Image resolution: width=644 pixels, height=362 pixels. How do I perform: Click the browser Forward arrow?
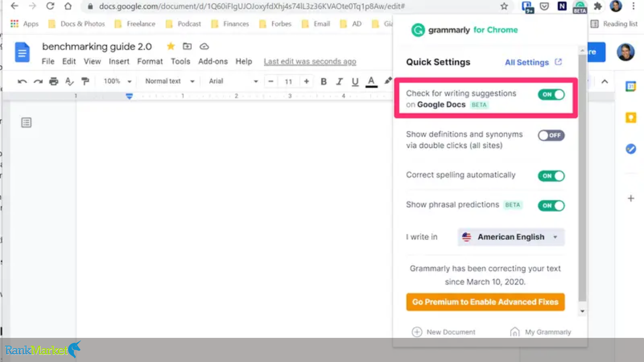32,6
